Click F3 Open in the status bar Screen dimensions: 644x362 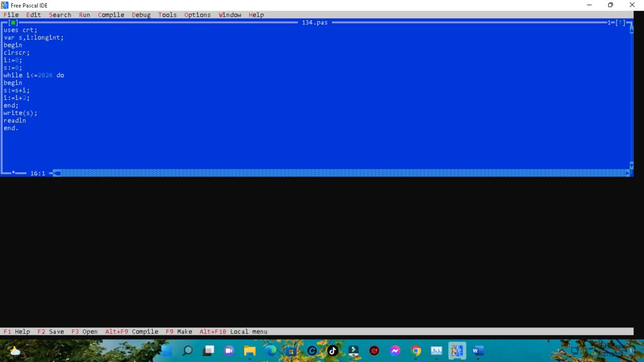coord(84,332)
